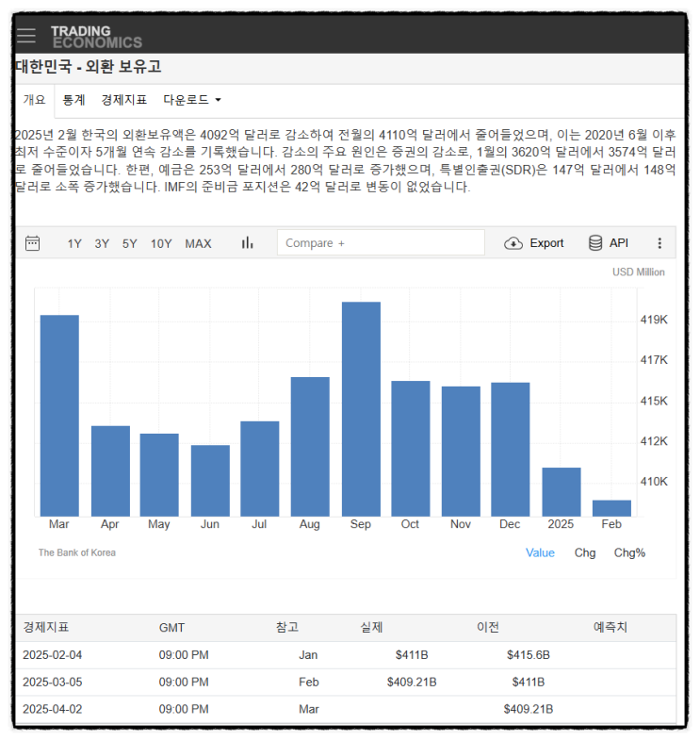Select the 1Y time range
The image size is (700, 741).
pyautogui.click(x=74, y=244)
